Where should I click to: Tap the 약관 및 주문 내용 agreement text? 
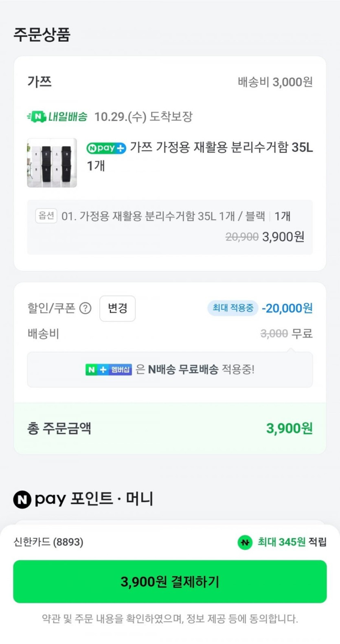pos(170,619)
